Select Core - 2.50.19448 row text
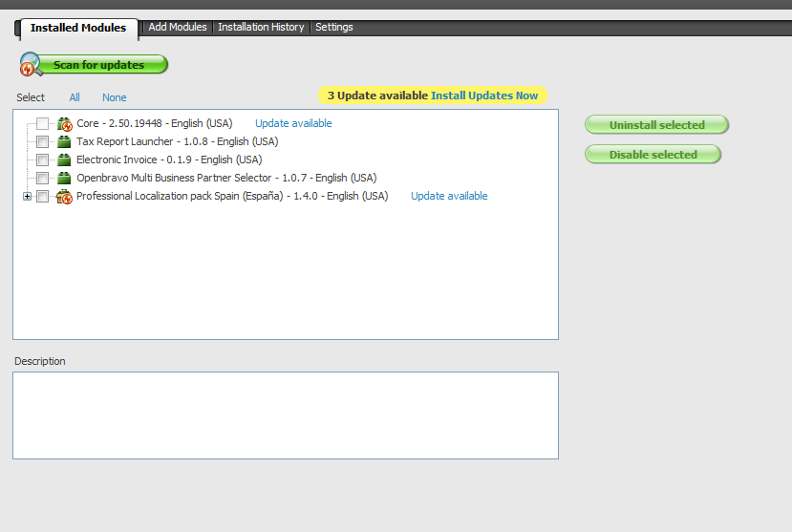792x532 pixels. [x=155, y=123]
